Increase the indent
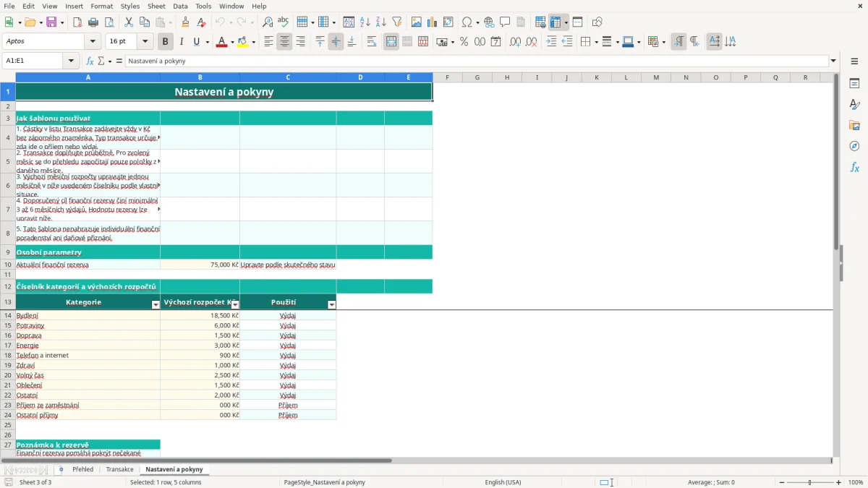868x488 pixels. coord(551,42)
